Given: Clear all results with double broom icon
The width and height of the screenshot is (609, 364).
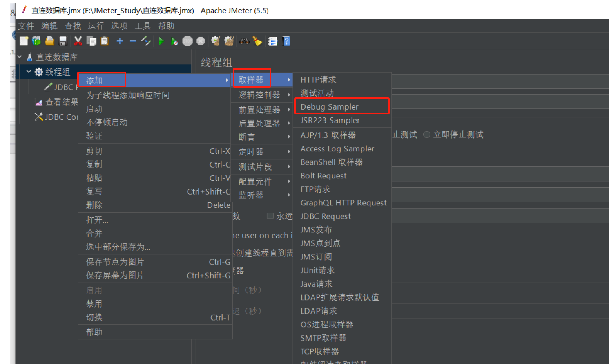Looking at the screenshot, I should [229, 41].
